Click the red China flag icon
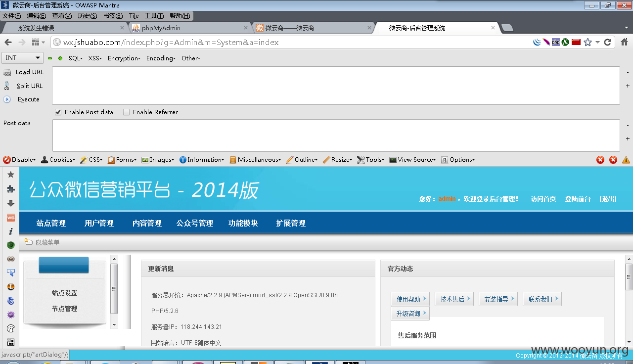The width and height of the screenshot is (633, 364). click(576, 43)
